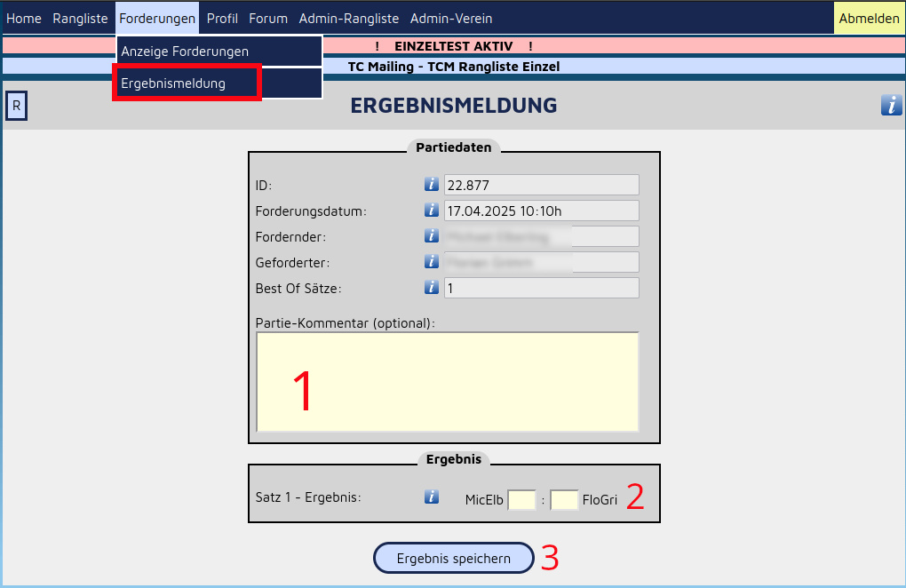This screenshot has width=906, height=588.
Task: Select Anzeige Forderungen from the dropdown menu
Action: pyautogui.click(x=185, y=52)
